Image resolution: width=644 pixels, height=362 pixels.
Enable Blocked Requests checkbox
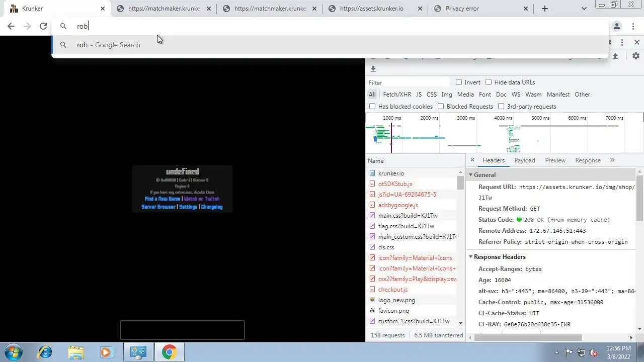point(441,106)
